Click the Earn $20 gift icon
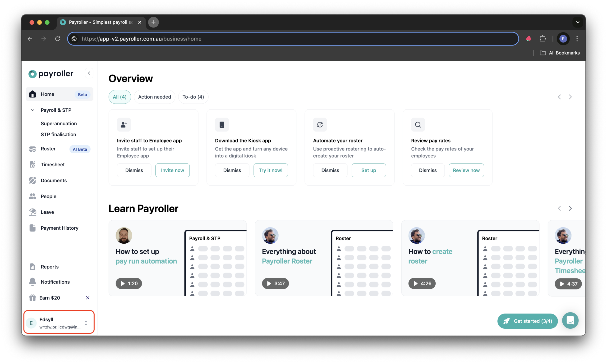Screen dimensions: 607x364 [x=32, y=298]
